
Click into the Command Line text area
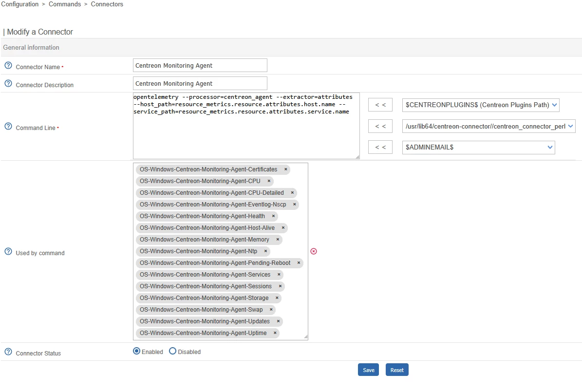tap(246, 126)
